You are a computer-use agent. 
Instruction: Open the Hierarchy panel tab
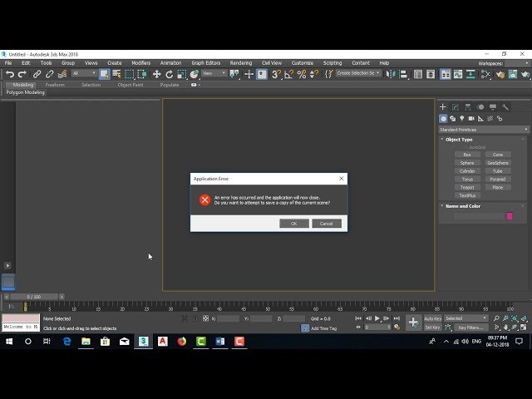click(x=468, y=107)
